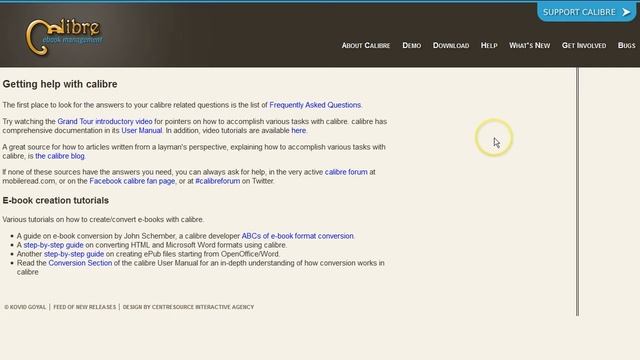Image resolution: width=640 pixels, height=360 pixels.
Task: Go to the Download page
Action: (451, 45)
